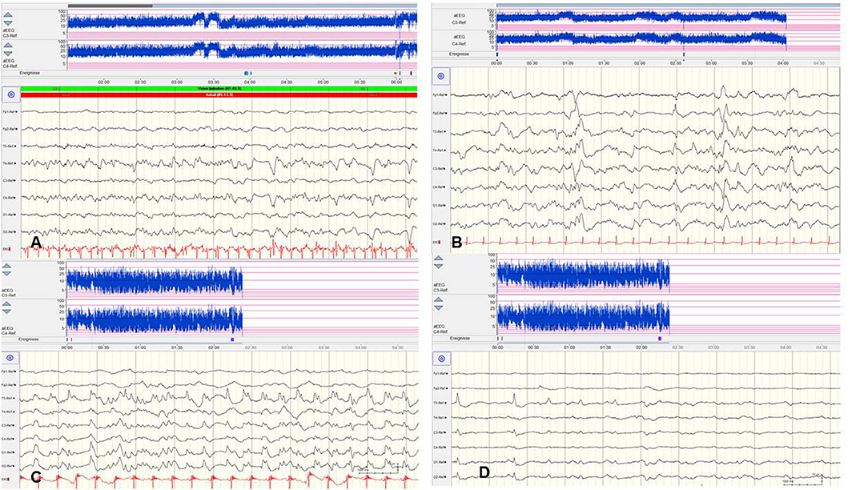The width and height of the screenshot is (868, 490).
Task: Click the Ereignisse label in panel B
Action: click(x=460, y=54)
